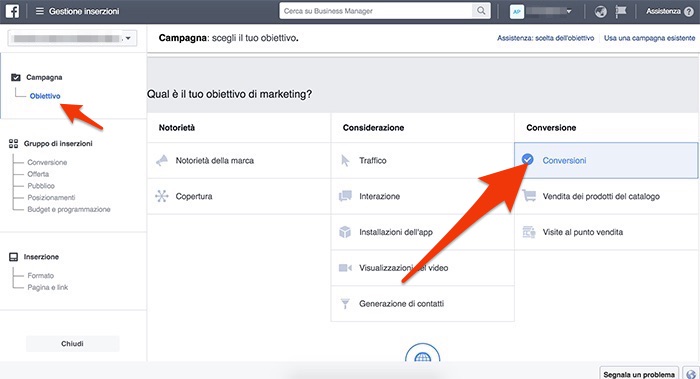Click the funnel icon for Generazione di contatti

click(345, 304)
